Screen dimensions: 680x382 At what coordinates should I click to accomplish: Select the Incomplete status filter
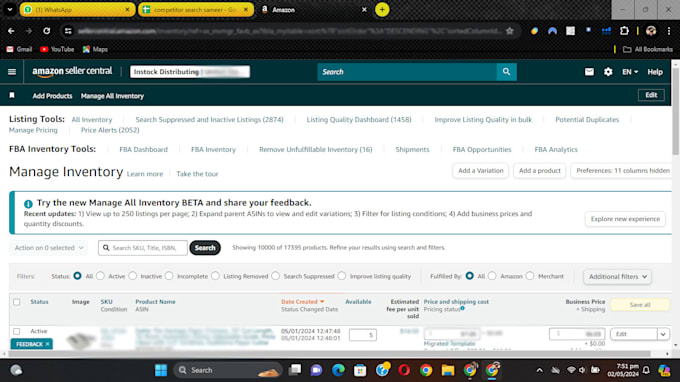(169, 276)
